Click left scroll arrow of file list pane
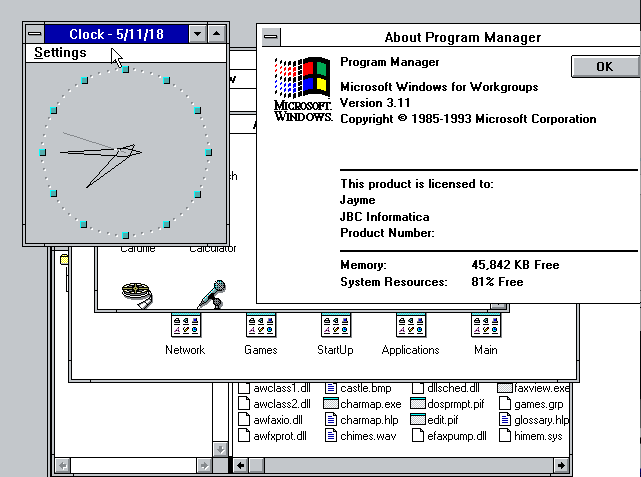Screen dimensions: 641x477 click(x=241, y=466)
